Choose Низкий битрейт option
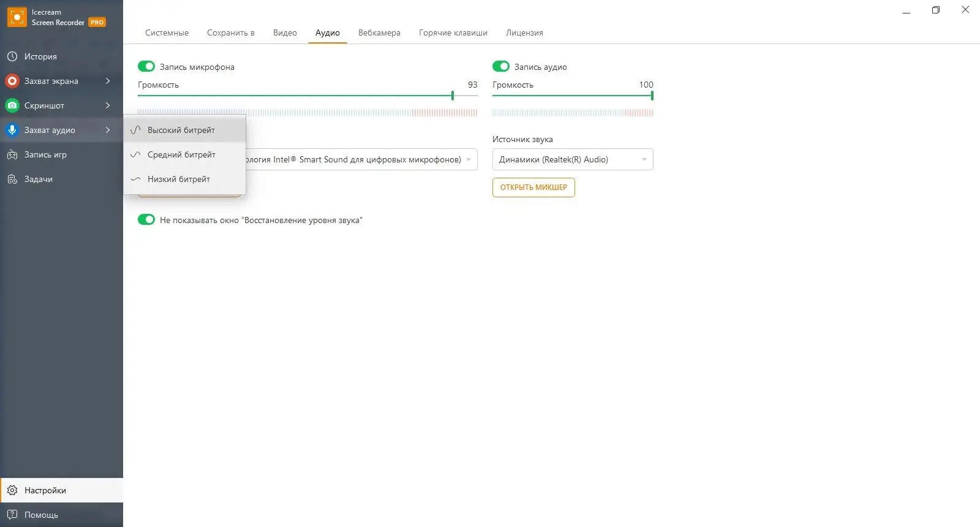Viewport: 980px width, 527px height. pyautogui.click(x=185, y=179)
